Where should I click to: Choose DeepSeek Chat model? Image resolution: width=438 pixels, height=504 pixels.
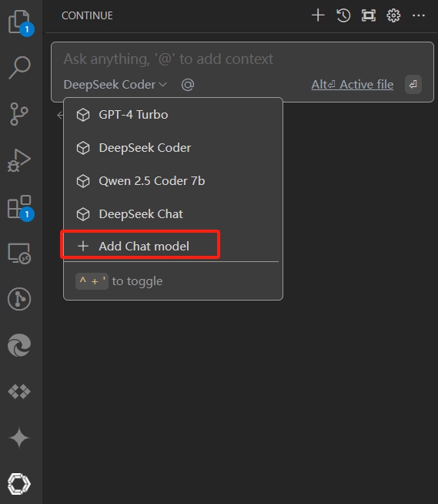pos(173,214)
